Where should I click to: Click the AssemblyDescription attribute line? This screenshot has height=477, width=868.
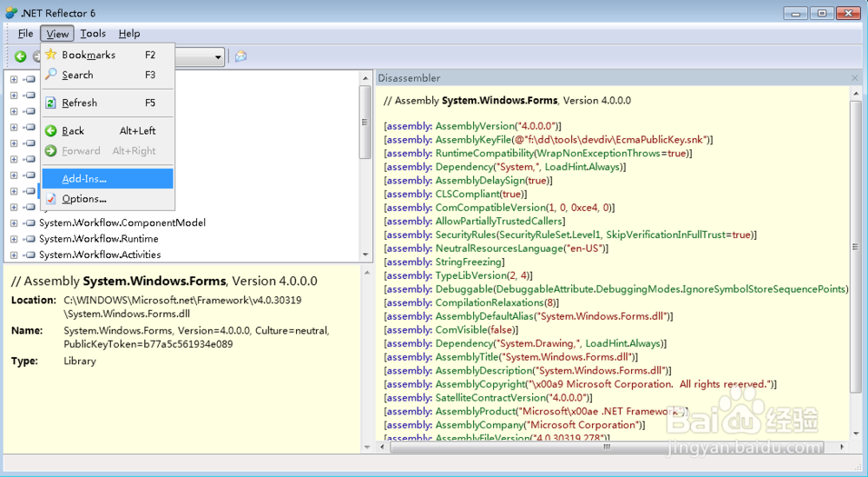528,371
